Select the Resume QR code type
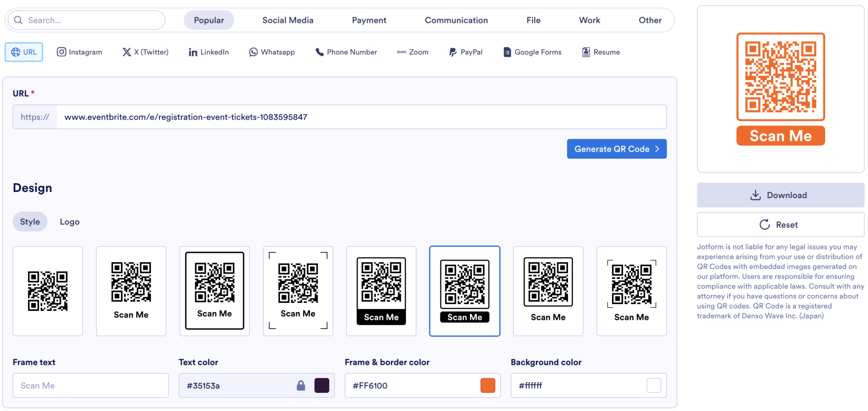This screenshot has height=411, width=868. 601,52
